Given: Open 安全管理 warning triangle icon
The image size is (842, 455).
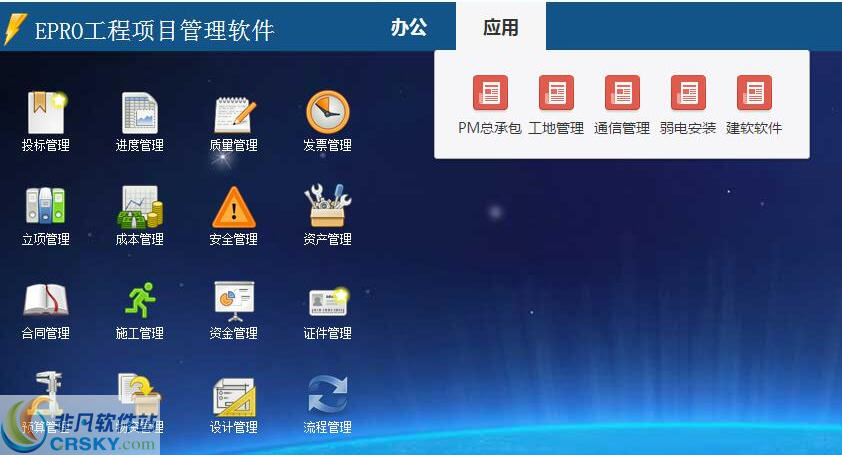Looking at the screenshot, I should pos(234,207).
